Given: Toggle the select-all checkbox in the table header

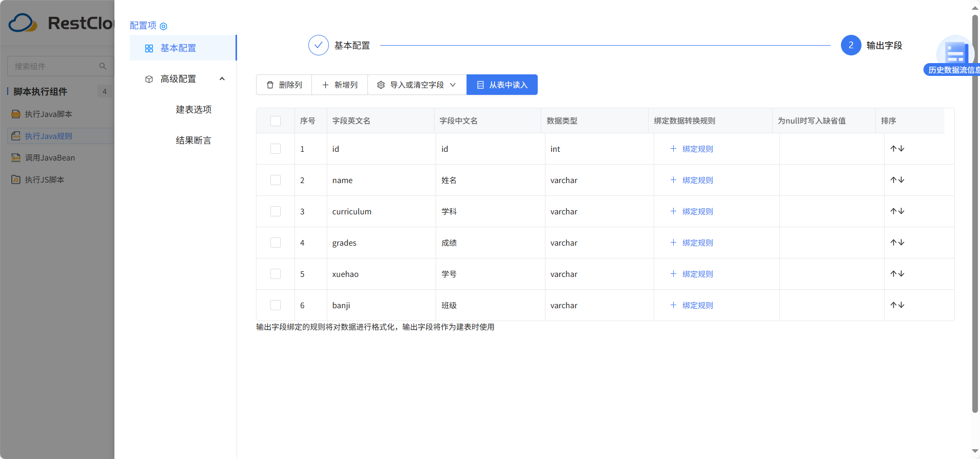Looking at the screenshot, I should tap(276, 121).
